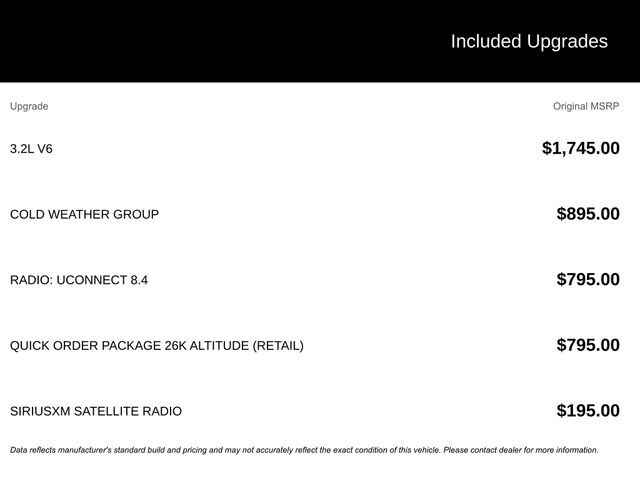The height and width of the screenshot is (480, 640).
Task: Click the $195.00 price
Action: point(587,411)
